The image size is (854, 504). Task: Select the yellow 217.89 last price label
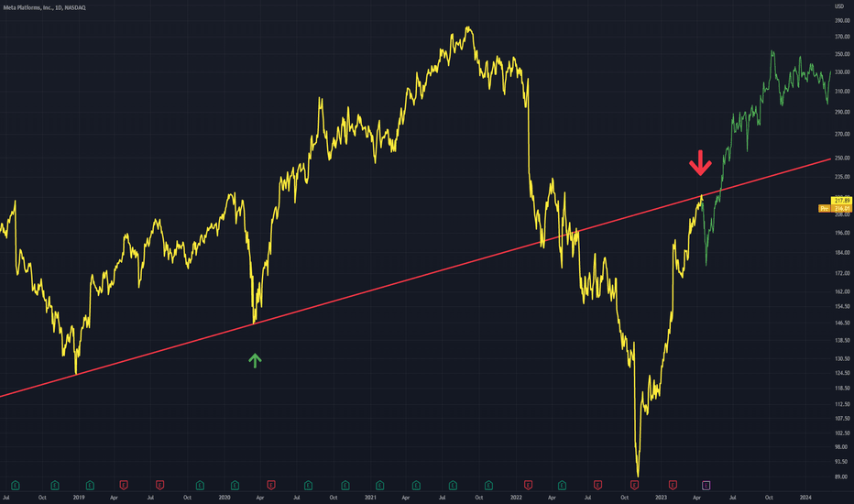point(842,201)
